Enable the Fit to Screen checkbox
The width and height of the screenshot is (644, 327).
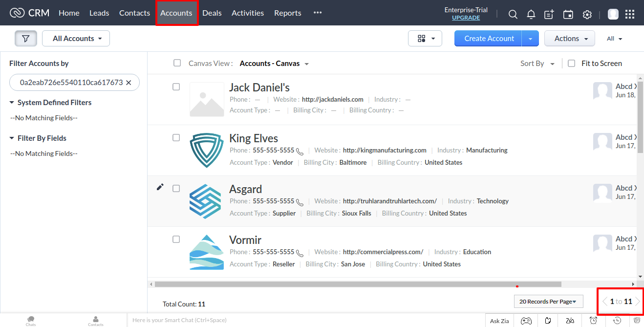coord(572,63)
